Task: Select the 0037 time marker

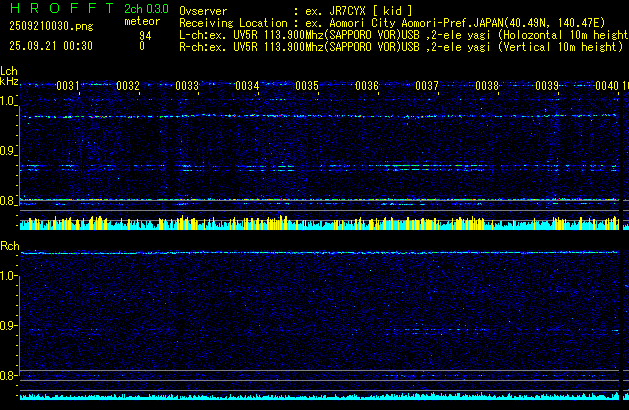Action: [x=427, y=86]
